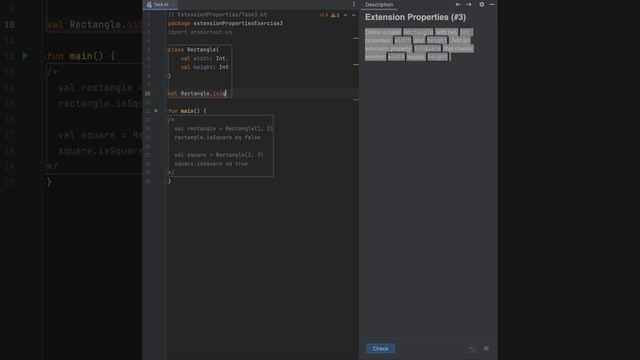Open Description panel settings gear
Screen dimensions: 640x360
click(482, 4)
